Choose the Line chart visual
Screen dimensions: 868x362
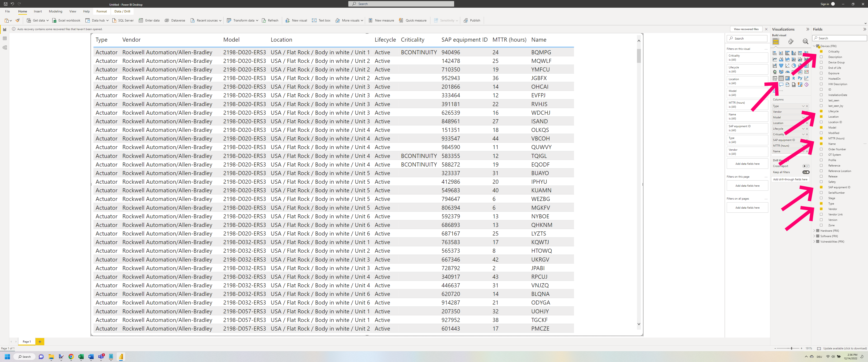click(775, 59)
